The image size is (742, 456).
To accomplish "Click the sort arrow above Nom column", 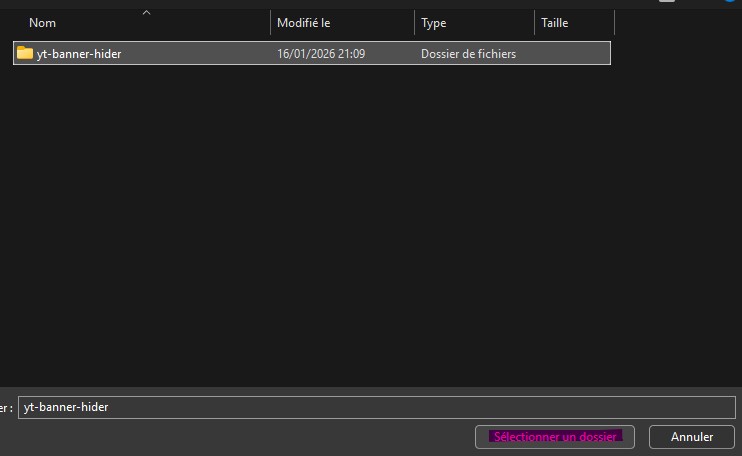I will (x=147, y=13).
